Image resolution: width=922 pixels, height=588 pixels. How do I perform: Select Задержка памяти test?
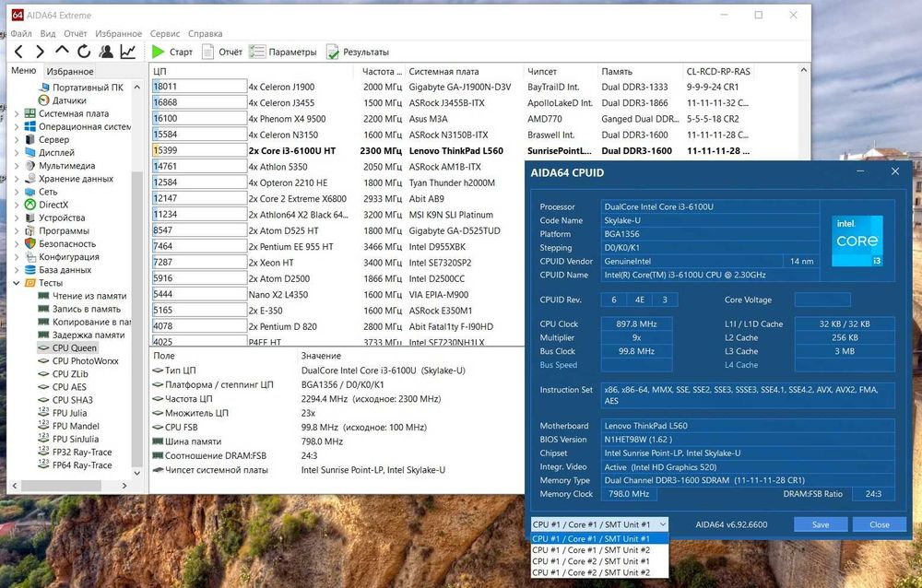coord(89,335)
